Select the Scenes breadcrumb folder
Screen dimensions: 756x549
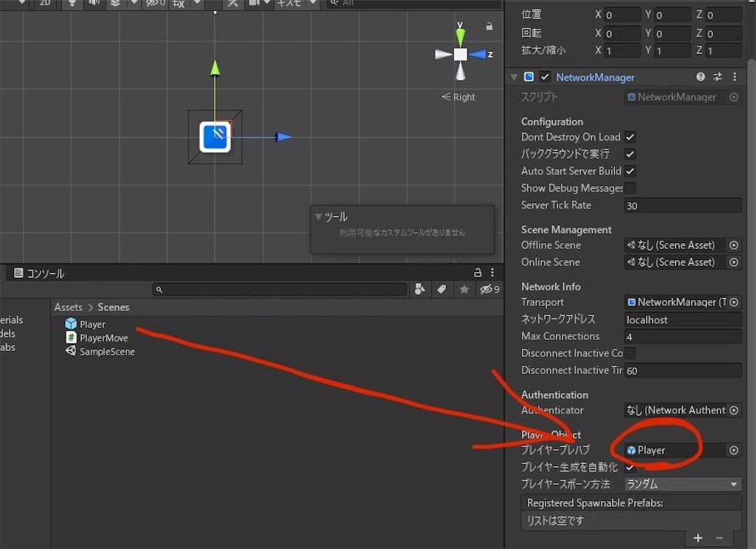tap(113, 307)
